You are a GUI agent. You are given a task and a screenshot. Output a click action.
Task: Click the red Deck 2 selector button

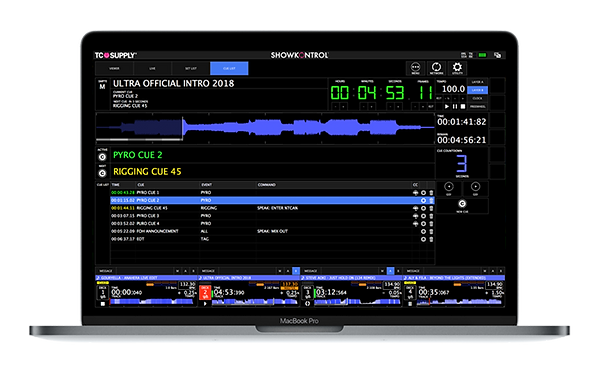pos(205,292)
